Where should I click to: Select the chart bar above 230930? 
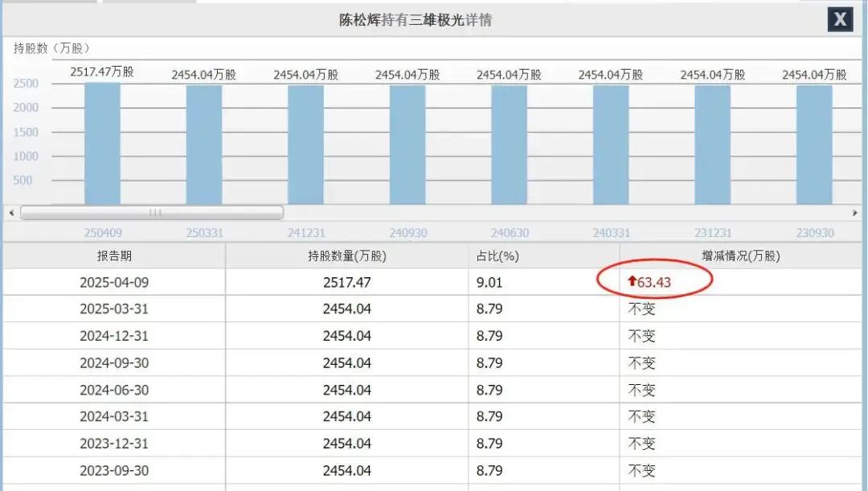814,145
